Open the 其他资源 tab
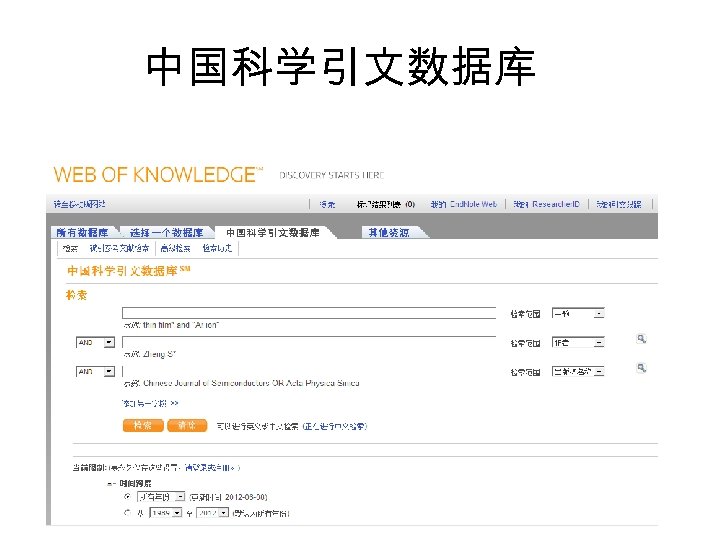 (x=389, y=233)
